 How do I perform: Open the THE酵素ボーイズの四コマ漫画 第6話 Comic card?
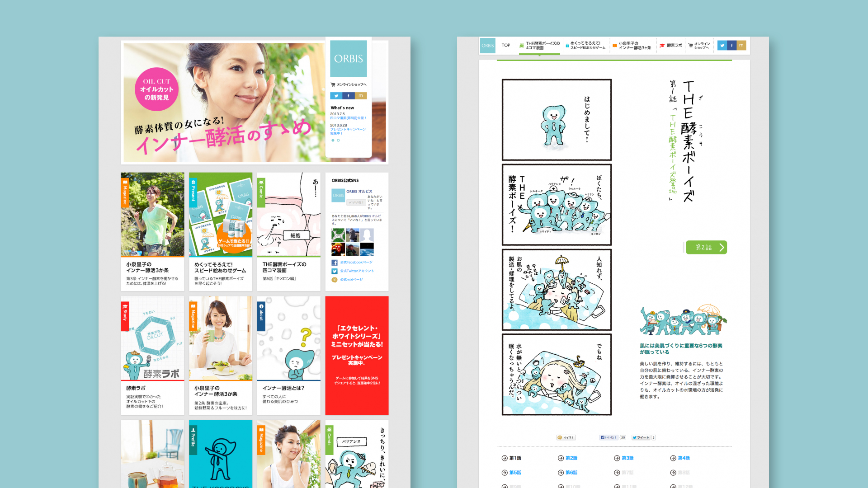point(289,232)
